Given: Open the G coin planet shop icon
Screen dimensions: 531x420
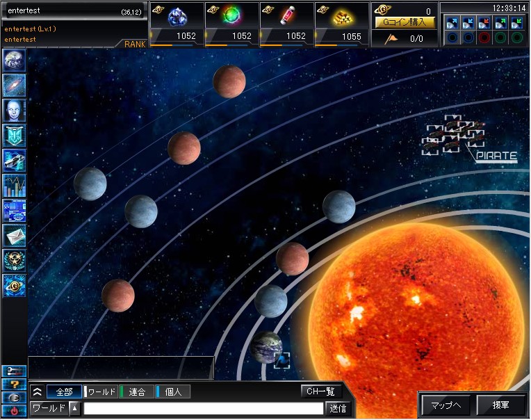Looking at the screenshot, I should (x=14, y=286).
